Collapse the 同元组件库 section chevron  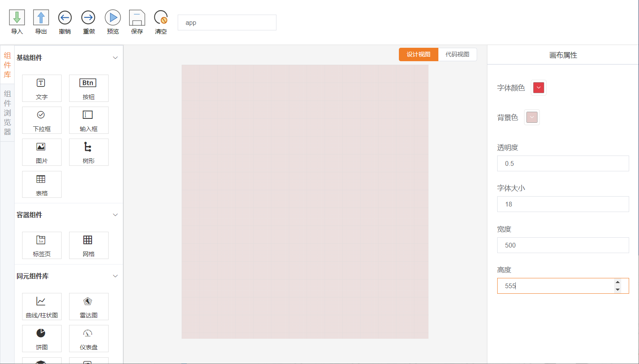coord(115,276)
